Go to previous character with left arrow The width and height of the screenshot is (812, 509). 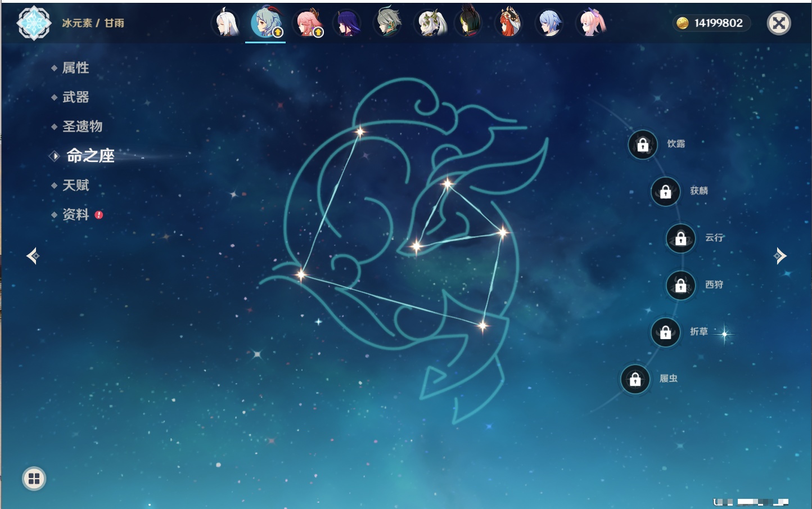[33, 256]
